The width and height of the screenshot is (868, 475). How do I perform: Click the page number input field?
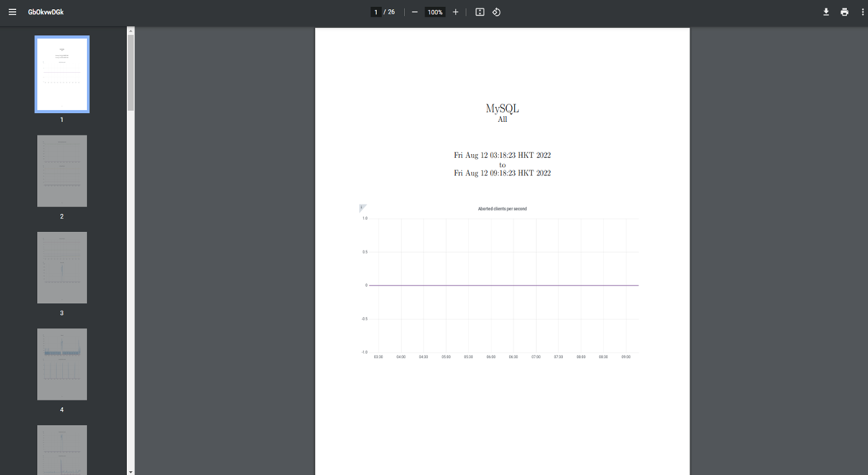(x=376, y=12)
